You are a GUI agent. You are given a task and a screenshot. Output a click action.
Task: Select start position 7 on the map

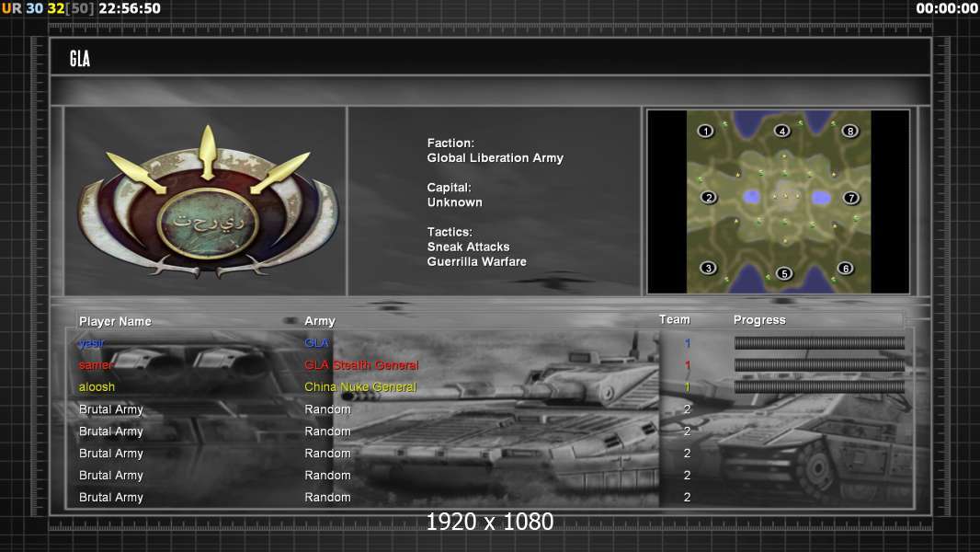(850, 198)
